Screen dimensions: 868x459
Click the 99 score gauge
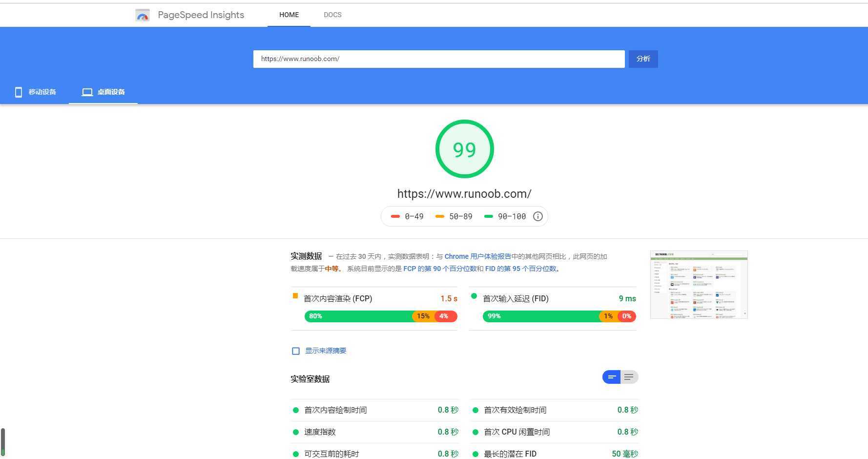464,149
